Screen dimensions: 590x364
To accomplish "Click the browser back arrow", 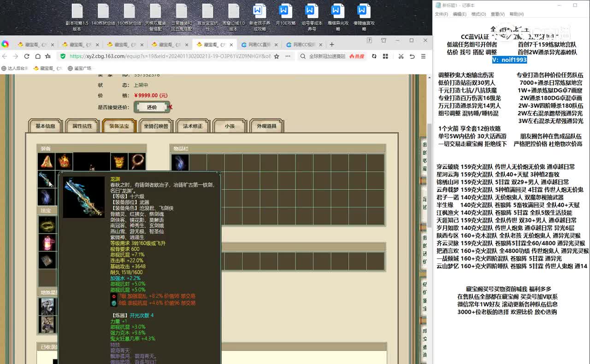I will click(5, 56).
